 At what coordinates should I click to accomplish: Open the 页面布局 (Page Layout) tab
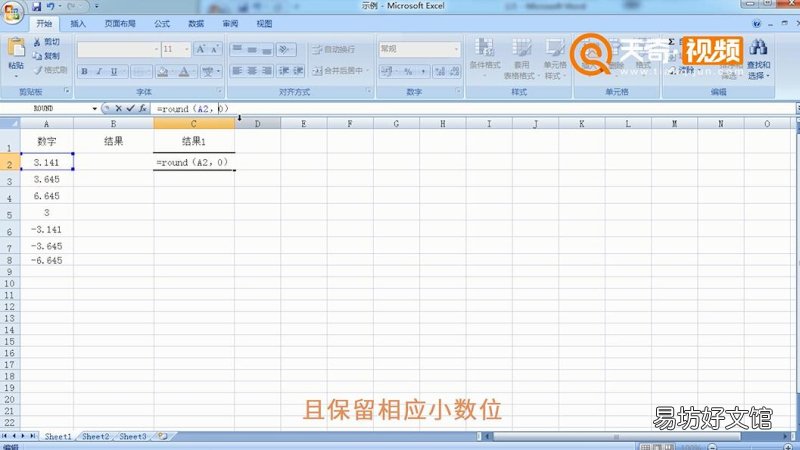point(120,23)
